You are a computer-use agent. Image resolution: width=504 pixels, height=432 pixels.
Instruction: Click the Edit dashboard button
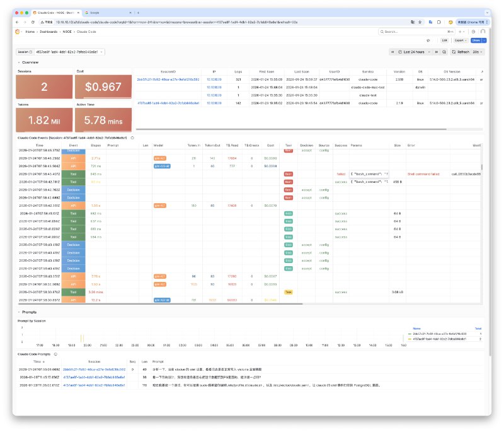(x=445, y=40)
